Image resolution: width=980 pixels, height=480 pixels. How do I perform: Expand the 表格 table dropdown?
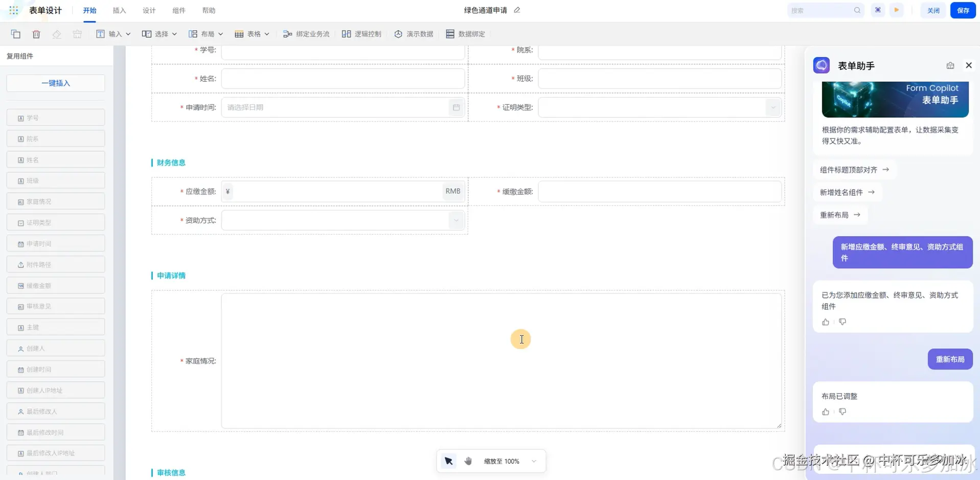pyautogui.click(x=252, y=34)
